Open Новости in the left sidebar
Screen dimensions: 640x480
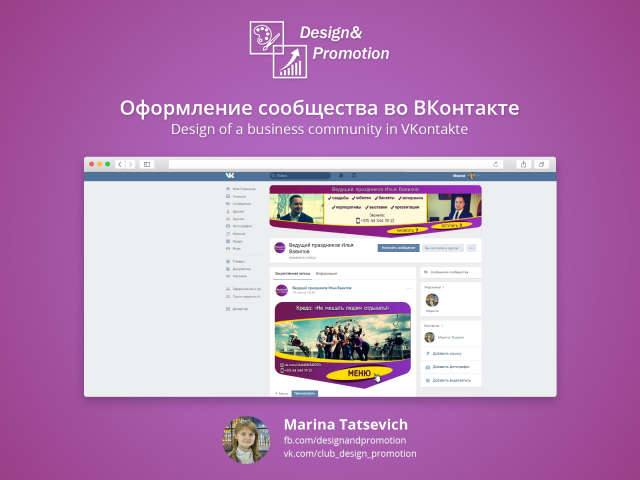coord(236,196)
